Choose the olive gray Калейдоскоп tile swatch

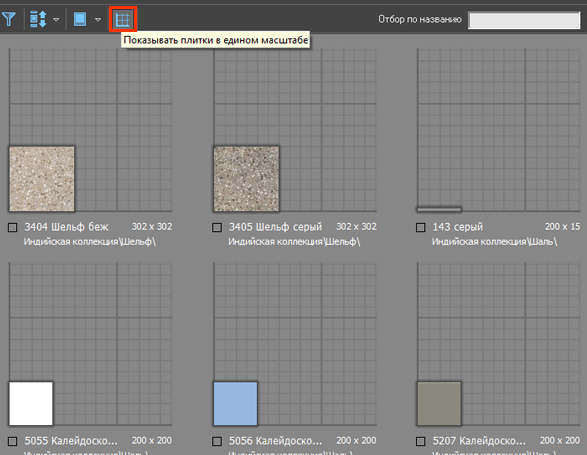coord(439,403)
